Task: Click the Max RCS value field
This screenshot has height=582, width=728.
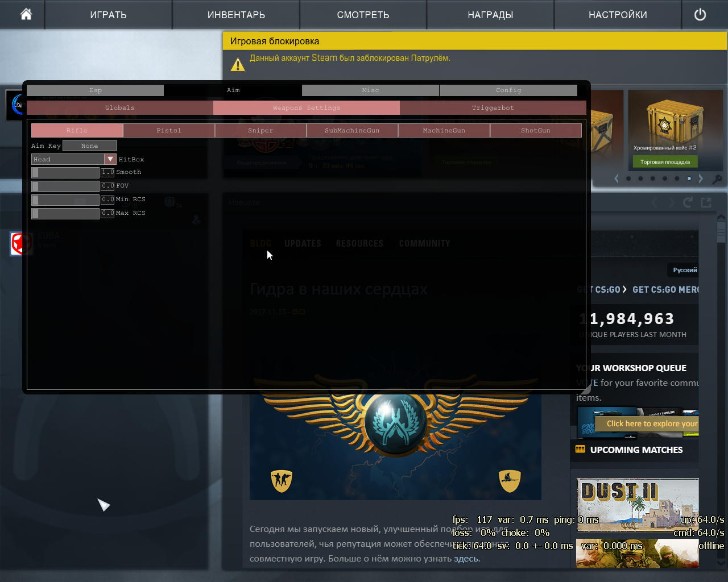Action: click(x=107, y=213)
